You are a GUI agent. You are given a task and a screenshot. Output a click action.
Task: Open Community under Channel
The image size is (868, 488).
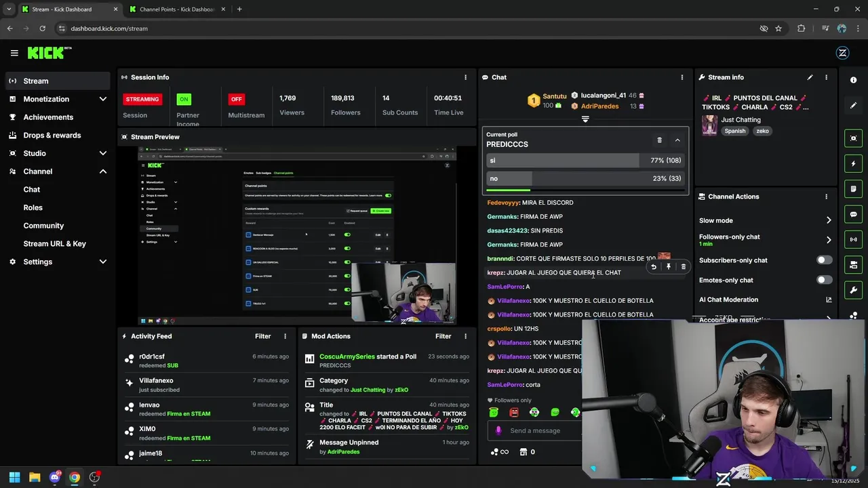pos(43,226)
